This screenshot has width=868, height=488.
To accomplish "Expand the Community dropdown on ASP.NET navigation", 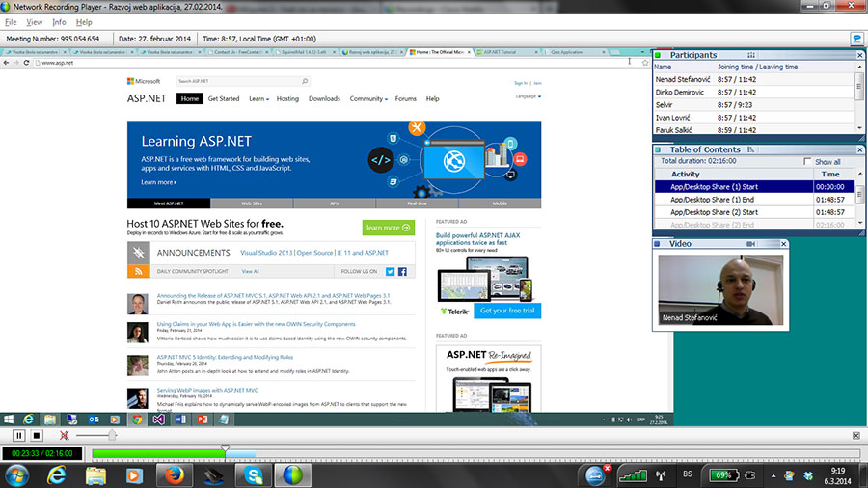I will pos(368,99).
